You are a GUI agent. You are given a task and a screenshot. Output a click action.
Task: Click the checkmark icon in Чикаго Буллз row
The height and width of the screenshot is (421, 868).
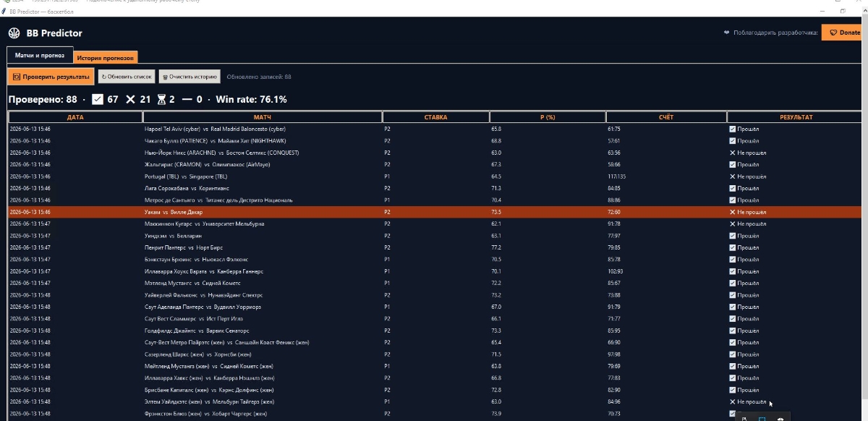click(733, 141)
